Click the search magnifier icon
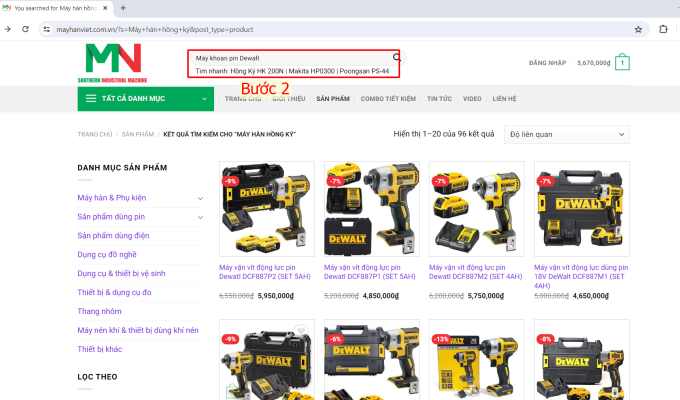 [395, 58]
